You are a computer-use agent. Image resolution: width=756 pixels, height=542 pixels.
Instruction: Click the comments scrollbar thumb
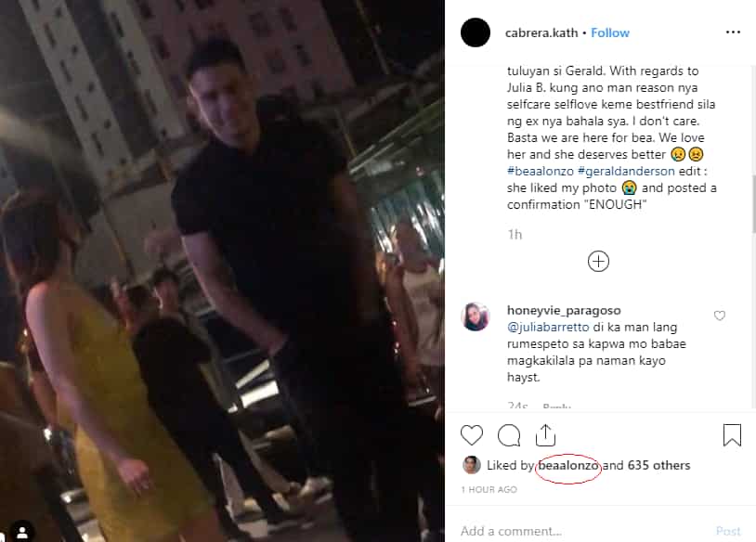tap(752, 204)
